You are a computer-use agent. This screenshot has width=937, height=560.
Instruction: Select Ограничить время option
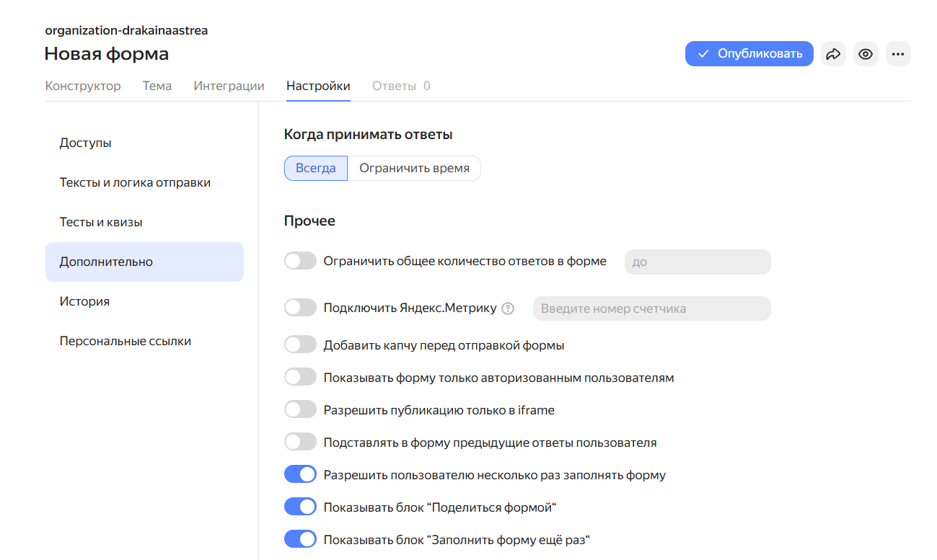pyautogui.click(x=414, y=168)
